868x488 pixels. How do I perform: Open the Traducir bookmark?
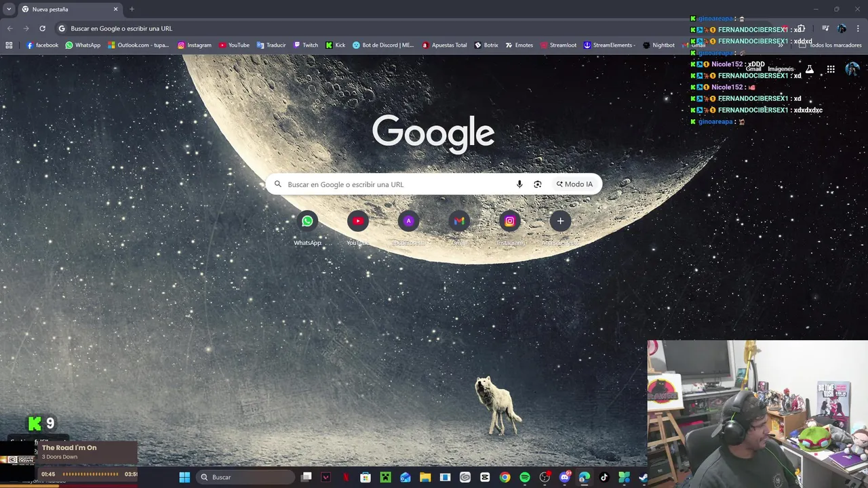pyautogui.click(x=271, y=45)
